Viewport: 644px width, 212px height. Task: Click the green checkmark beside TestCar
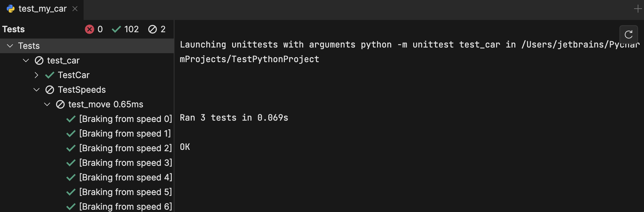pyautogui.click(x=50, y=75)
